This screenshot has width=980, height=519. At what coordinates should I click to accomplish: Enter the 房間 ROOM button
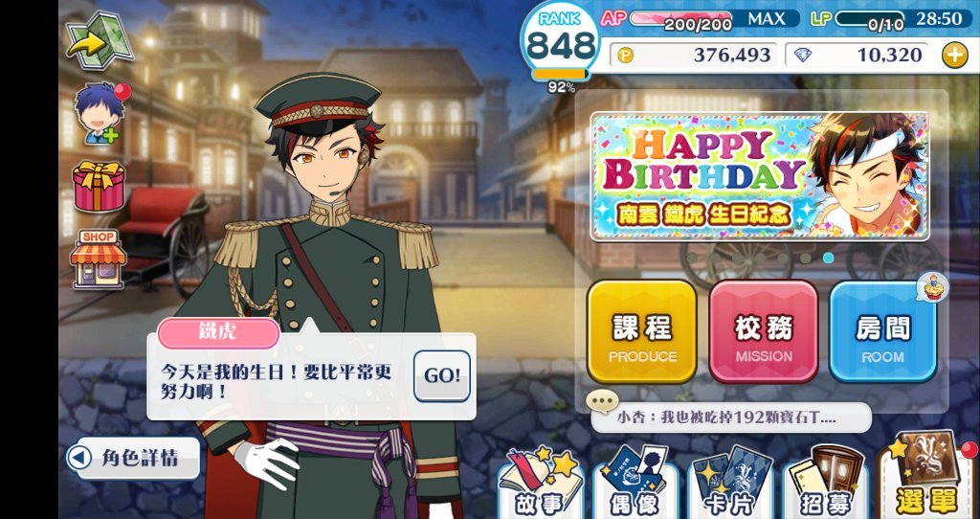pos(882,332)
